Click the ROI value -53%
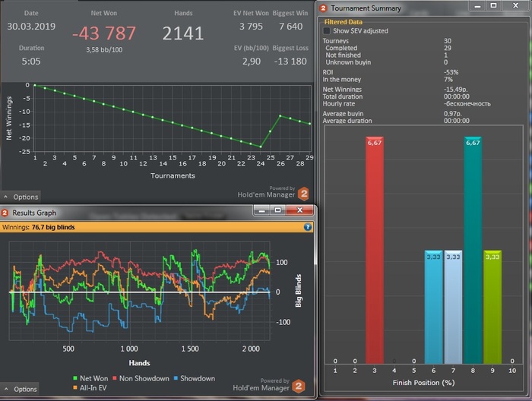This screenshot has width=532, height=401. [451, 72]
